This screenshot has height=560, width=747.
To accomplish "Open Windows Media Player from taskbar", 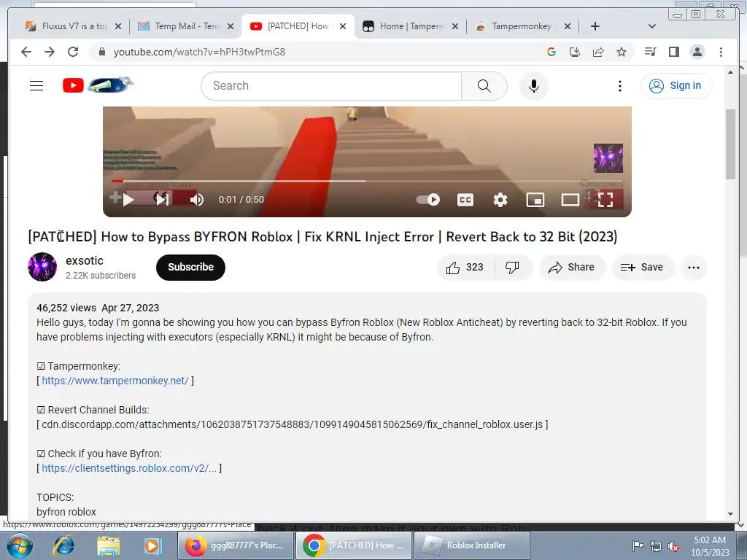I will [x=153, y=545].
